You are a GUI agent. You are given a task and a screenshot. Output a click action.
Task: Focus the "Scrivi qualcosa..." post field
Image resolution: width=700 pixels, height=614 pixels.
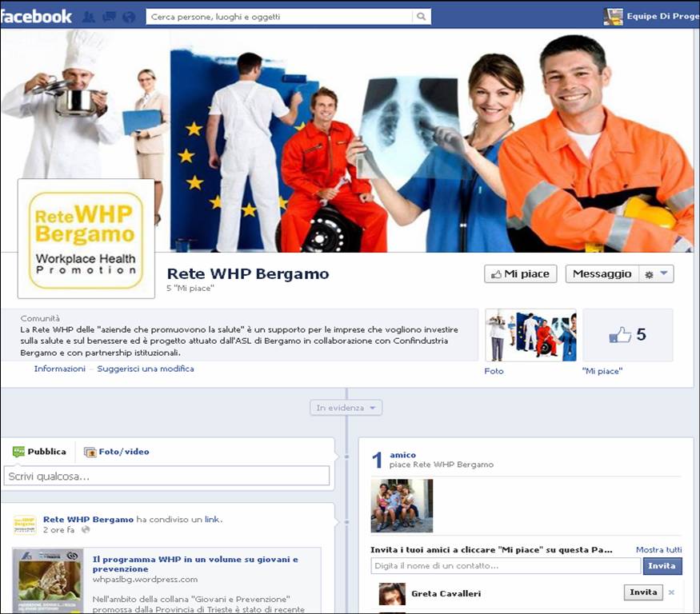166,476
